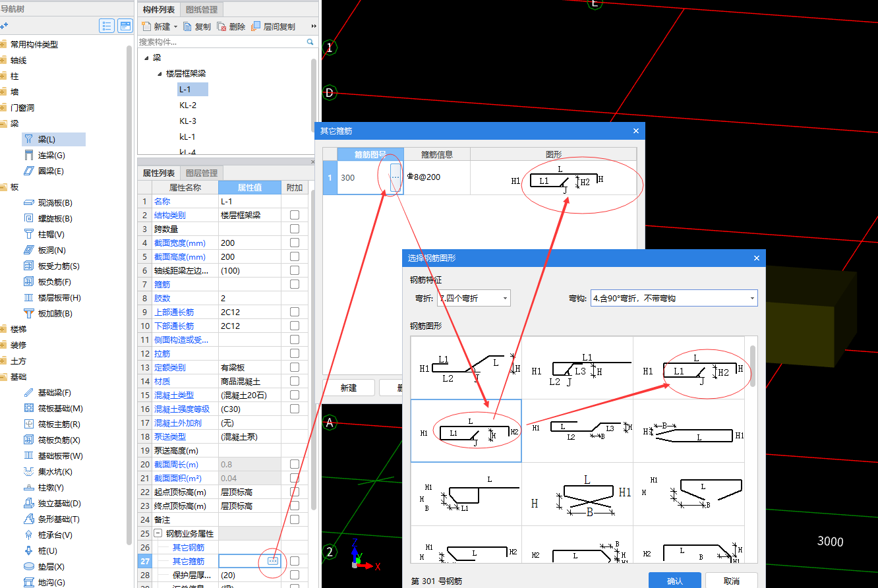This screenshot has width=878, height=588.
Task: Tick 附加 checkbox for 材质 row
Action: pos(295,381)
